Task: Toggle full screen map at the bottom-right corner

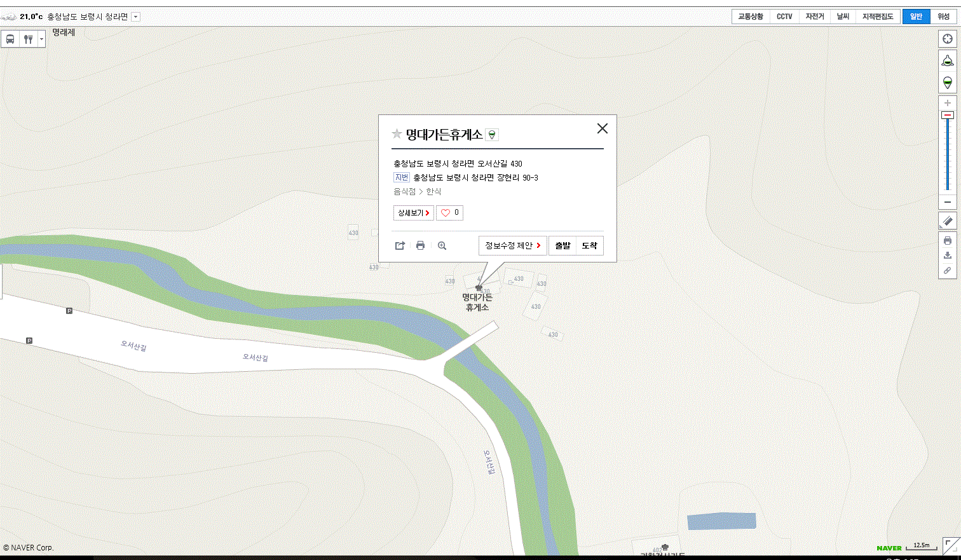Action: point(951,546)
